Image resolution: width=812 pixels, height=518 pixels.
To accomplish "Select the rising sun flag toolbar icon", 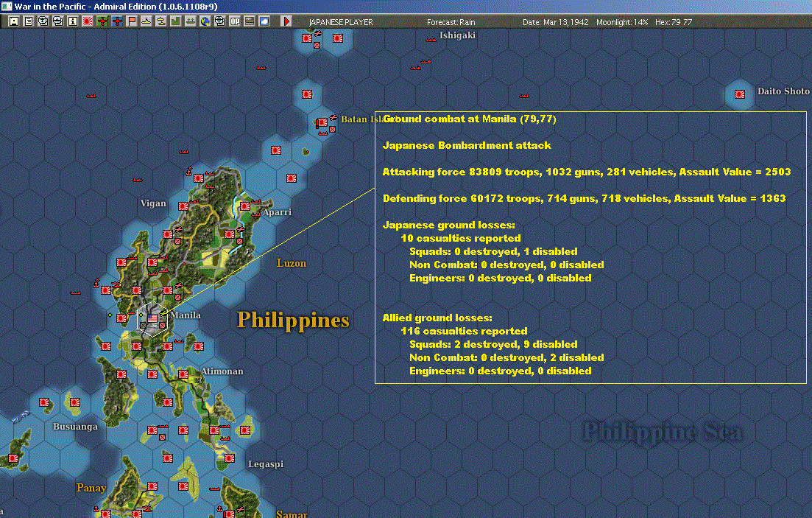I will click(x=88, y=21).
